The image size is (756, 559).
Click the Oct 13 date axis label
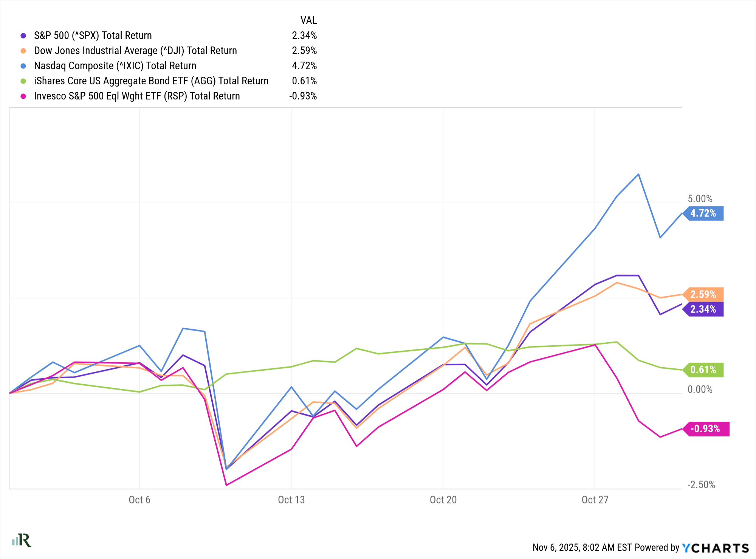[x=291, y=500]
